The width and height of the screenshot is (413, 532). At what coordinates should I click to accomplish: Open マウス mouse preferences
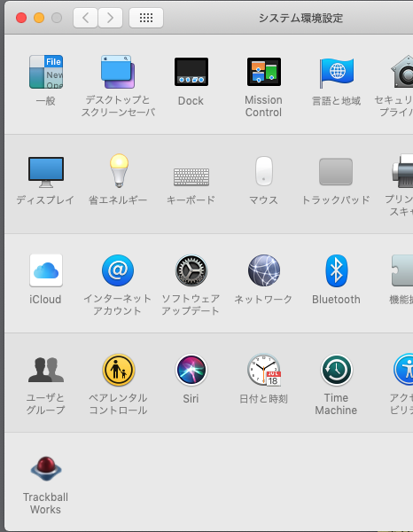tap(264, 171)
